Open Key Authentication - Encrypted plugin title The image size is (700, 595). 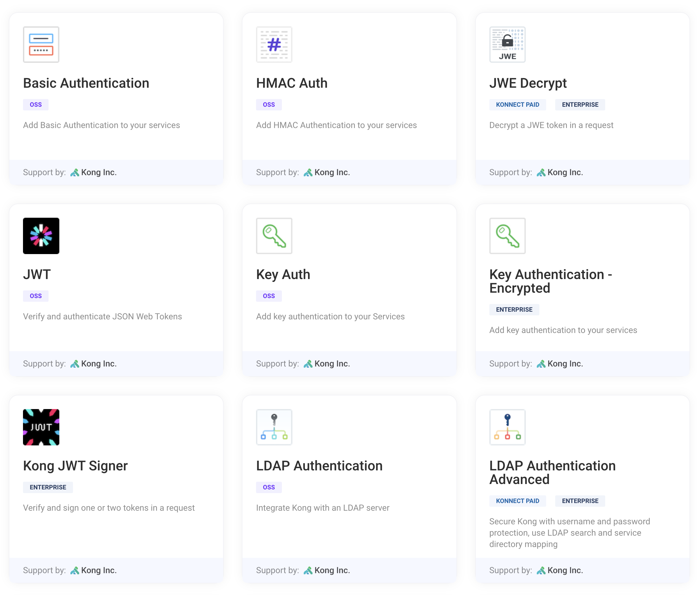point(551,281)
